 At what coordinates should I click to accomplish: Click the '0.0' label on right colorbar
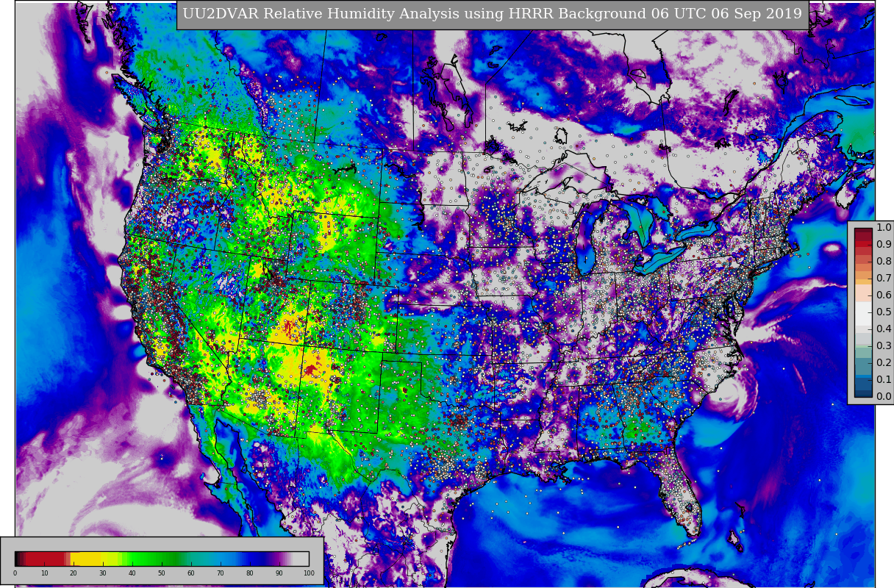tap(884, 397)
